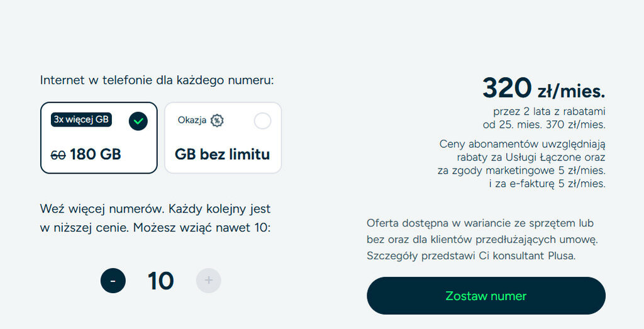Select the empty radio circle for unlimited GB
Image resolution: width=644 pixels, height=329 pixels.
point(262,121)
